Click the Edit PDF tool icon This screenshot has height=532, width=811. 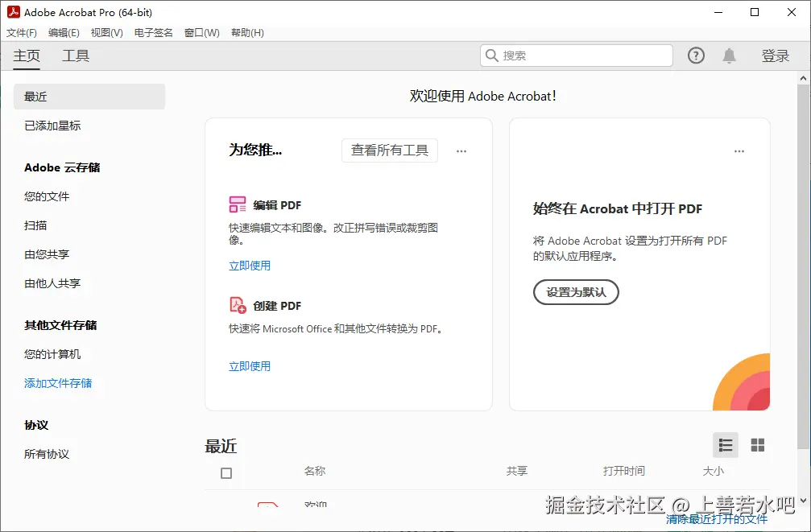[238, 204]
